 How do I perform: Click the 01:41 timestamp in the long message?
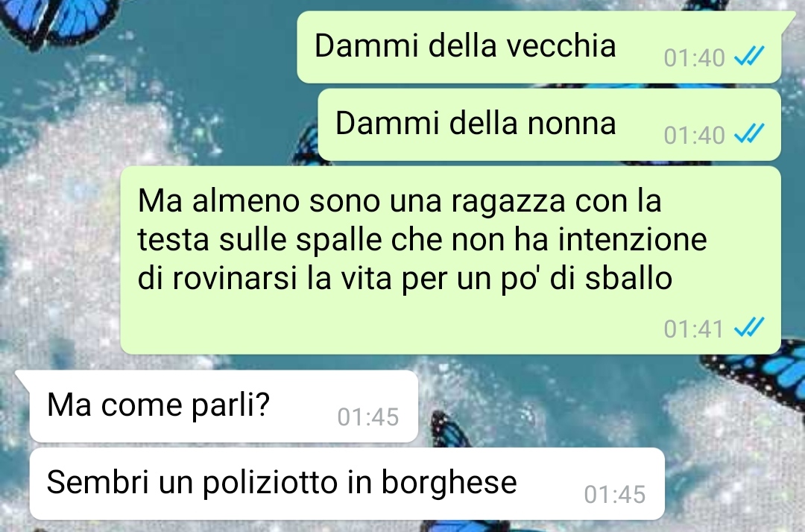694,329
